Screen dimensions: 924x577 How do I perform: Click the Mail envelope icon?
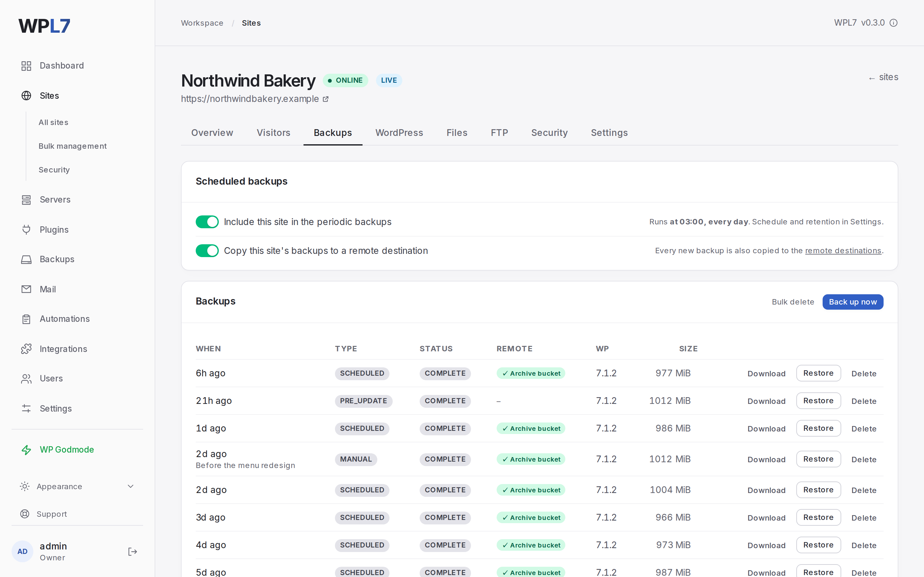click(x=26, y=289)
